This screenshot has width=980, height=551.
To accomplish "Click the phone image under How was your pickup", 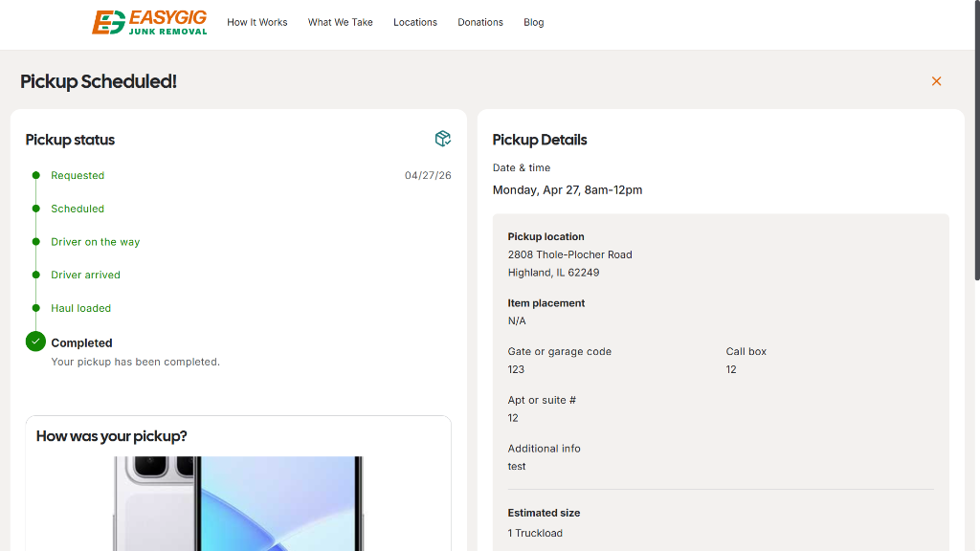I will tap(238, 503).
